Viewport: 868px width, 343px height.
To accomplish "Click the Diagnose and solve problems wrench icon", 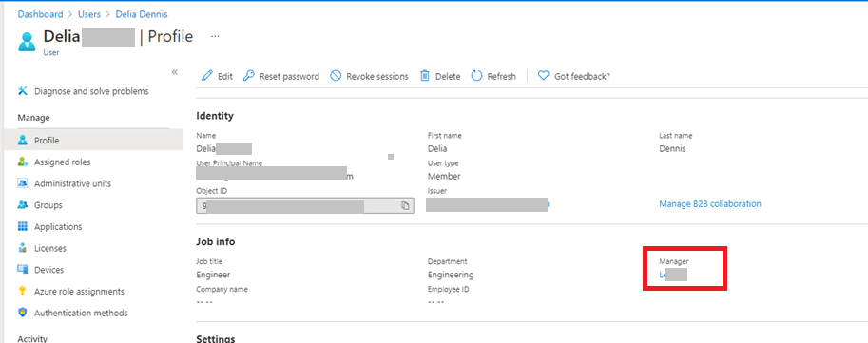I will pos(23,91).
